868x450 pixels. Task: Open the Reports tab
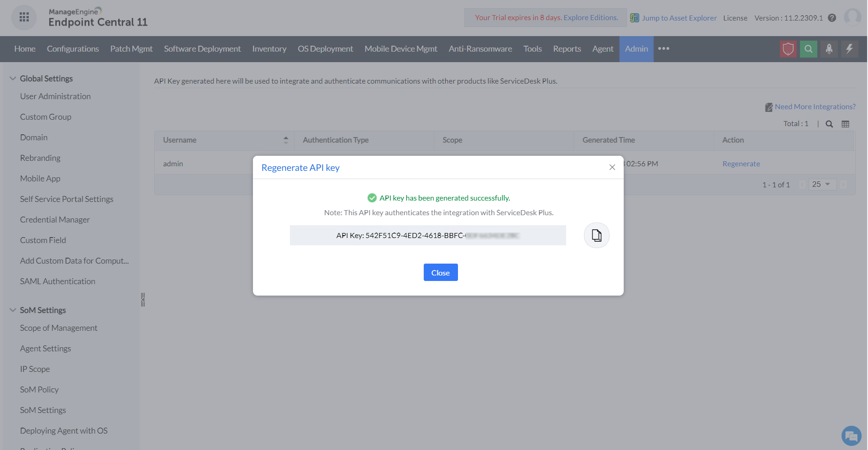pyautogui.click(x=567, y=49)
